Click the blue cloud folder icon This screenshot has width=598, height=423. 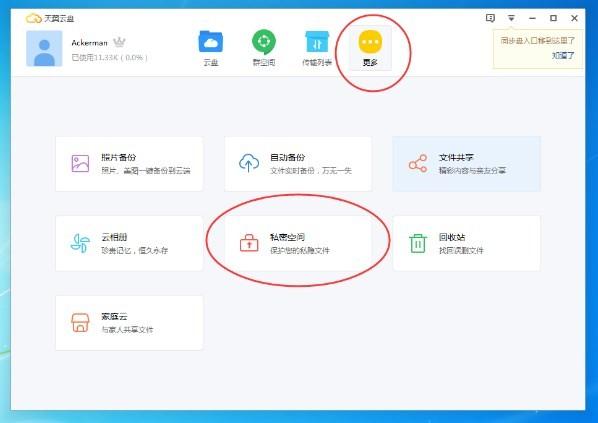pyautogui.click(x=211, y=41)
